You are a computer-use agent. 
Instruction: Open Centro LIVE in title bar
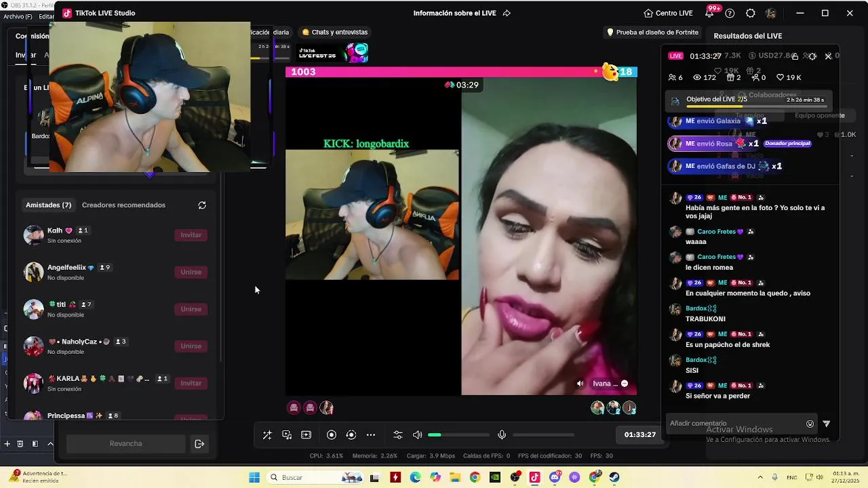pyautogui.click(x=668, y=13)
